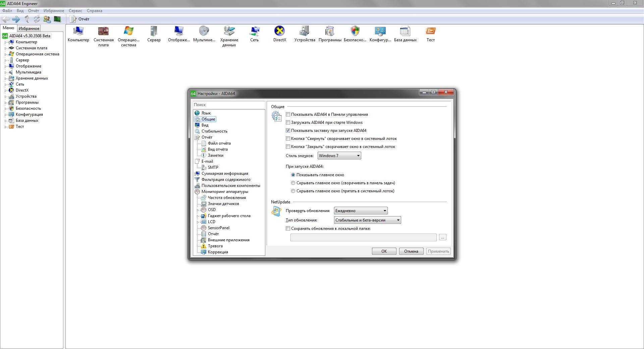Click the Refresh toolbar icon
The height and width of the screenshot is (349, 644).
click(x=37, y=19)
